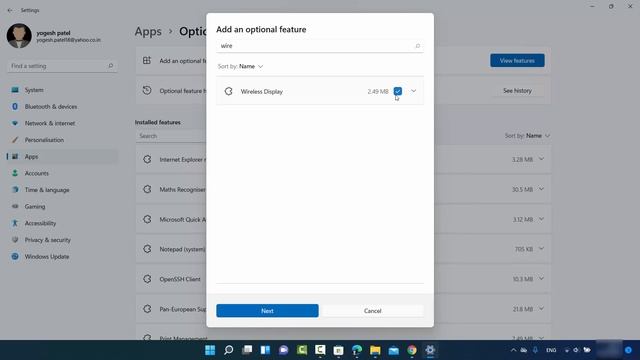Click the Windows Update sidebar icon

click(15, 257)
